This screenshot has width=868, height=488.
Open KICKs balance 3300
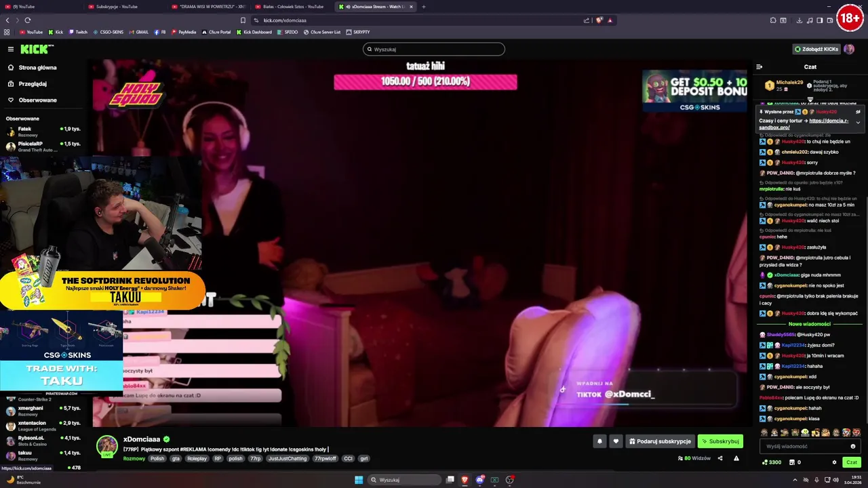tap(772, 462)
